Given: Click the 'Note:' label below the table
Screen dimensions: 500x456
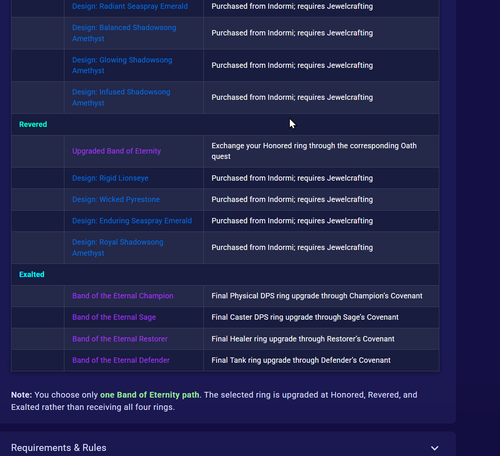Looking at the screenshot, I should click(21, 395).
